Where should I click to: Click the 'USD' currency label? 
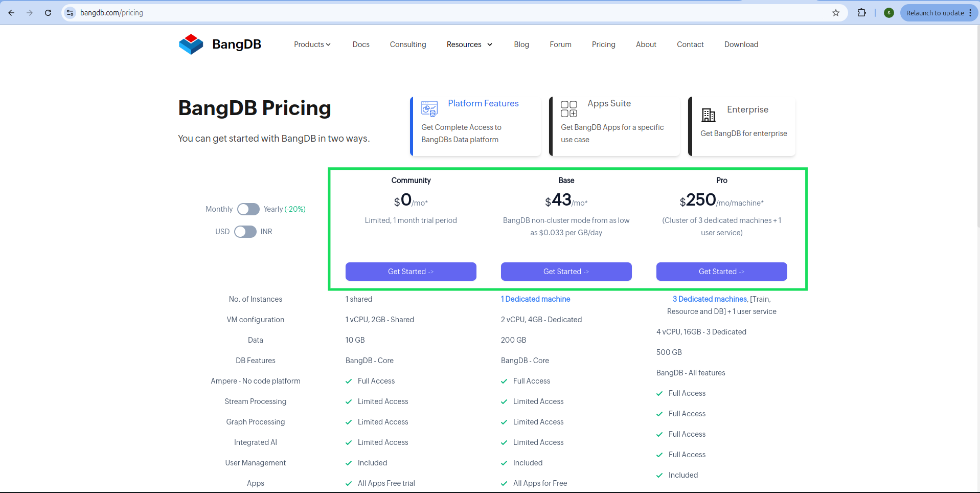coord(222,232)
